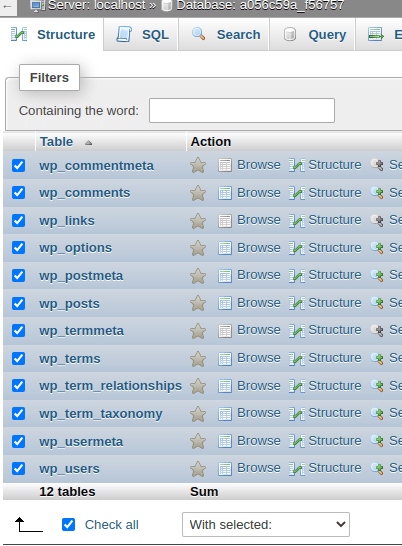Click Browse link for wp_termmeta
This screenshot has height=546, width=402.
click(259, 330)
